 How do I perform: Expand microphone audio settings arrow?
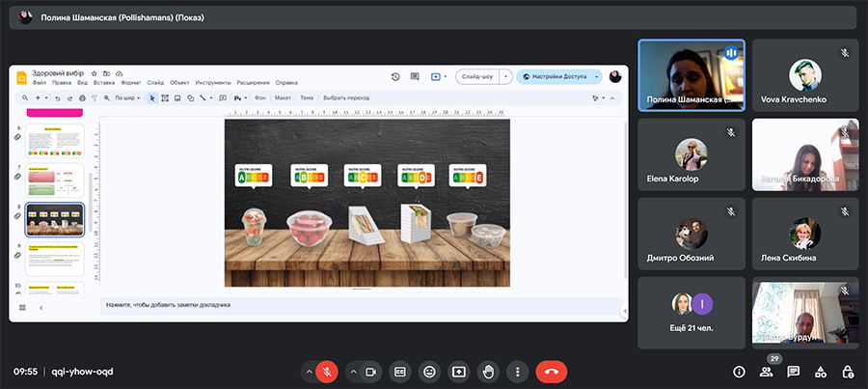309,372
